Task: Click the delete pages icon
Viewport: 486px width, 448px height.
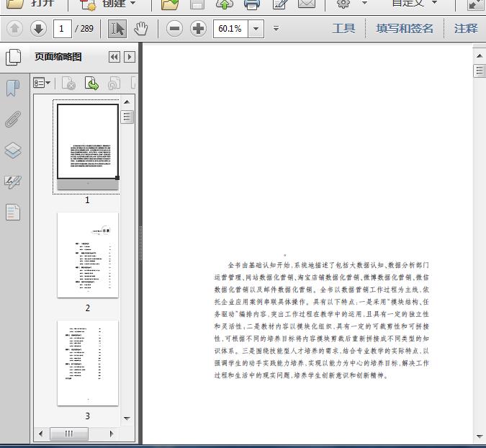Action: pos(69,84)
